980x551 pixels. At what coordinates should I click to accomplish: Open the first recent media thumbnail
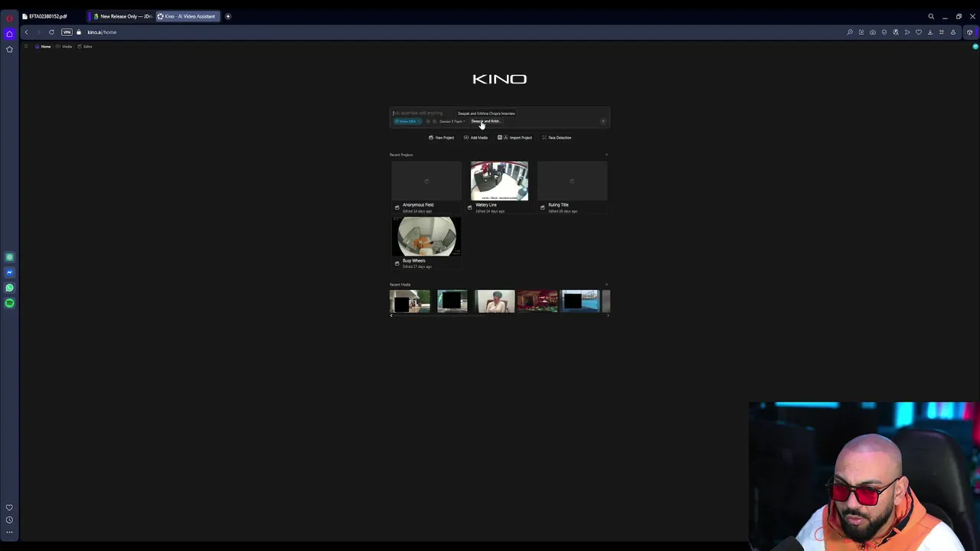[x=410, y=301]
